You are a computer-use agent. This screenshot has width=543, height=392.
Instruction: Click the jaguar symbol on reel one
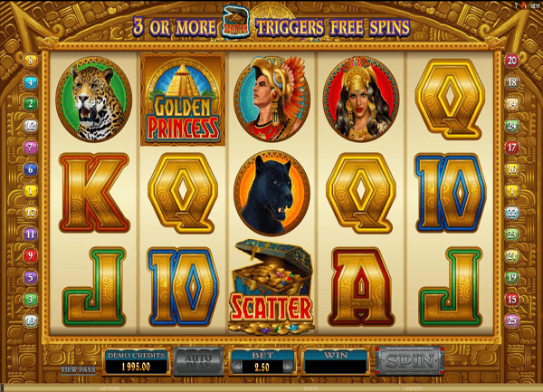click(94, 100)
